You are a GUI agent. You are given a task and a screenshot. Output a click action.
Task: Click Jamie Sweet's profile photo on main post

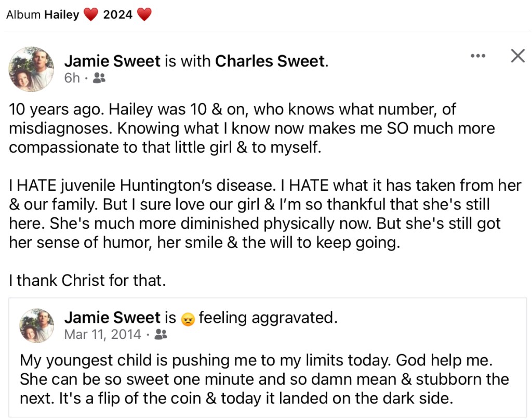coord(32,69)
